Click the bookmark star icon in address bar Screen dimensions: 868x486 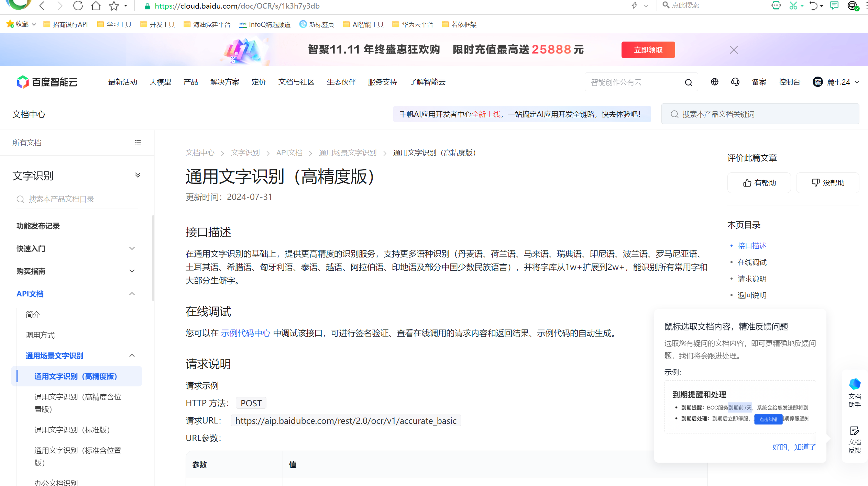114,6
